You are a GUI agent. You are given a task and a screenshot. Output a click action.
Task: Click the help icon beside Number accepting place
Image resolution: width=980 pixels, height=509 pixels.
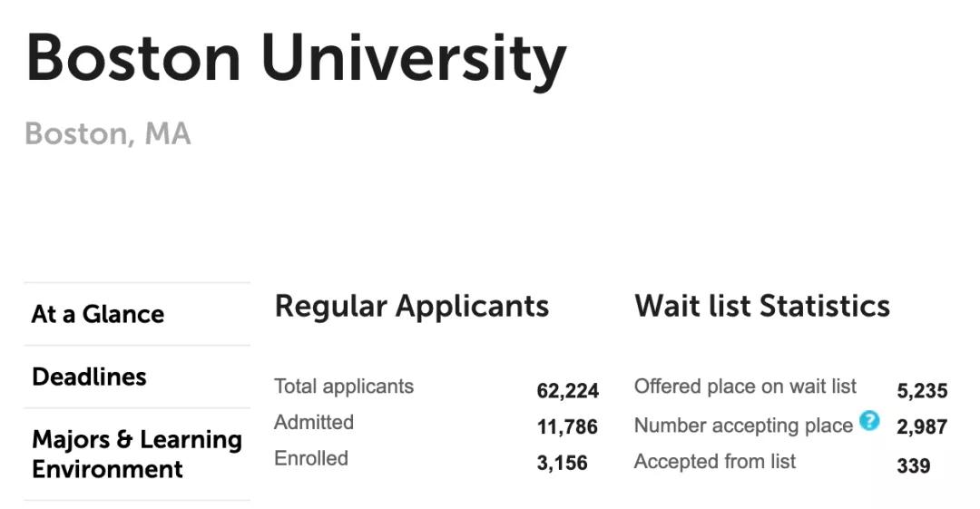868,421
